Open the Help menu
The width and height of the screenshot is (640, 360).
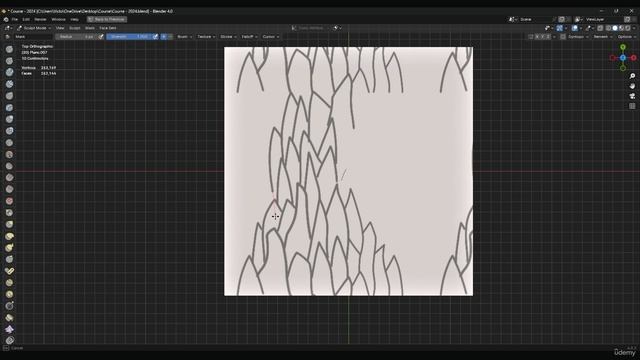(74, 19)
